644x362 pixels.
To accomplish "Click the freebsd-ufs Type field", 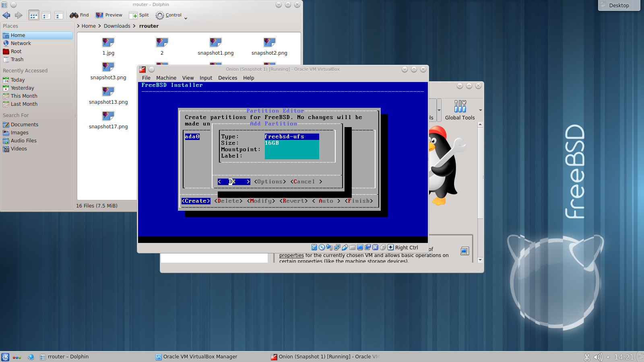I will click(x=292, y=137).
